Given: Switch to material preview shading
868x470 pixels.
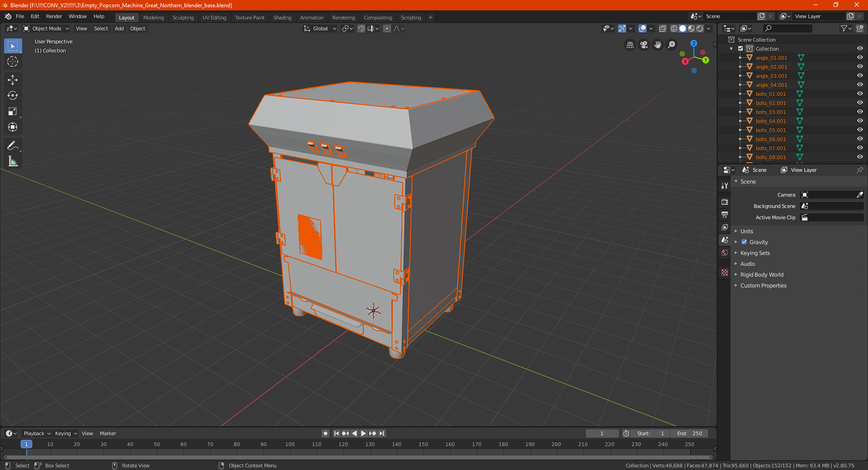Looking at the screenshot, I should pos(691,28).
